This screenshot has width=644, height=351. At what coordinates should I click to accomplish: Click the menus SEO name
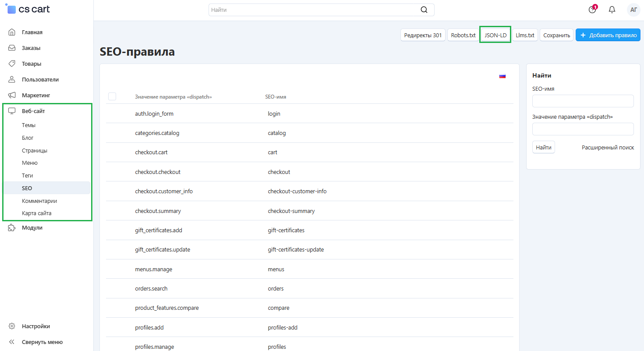coord(276,269)
